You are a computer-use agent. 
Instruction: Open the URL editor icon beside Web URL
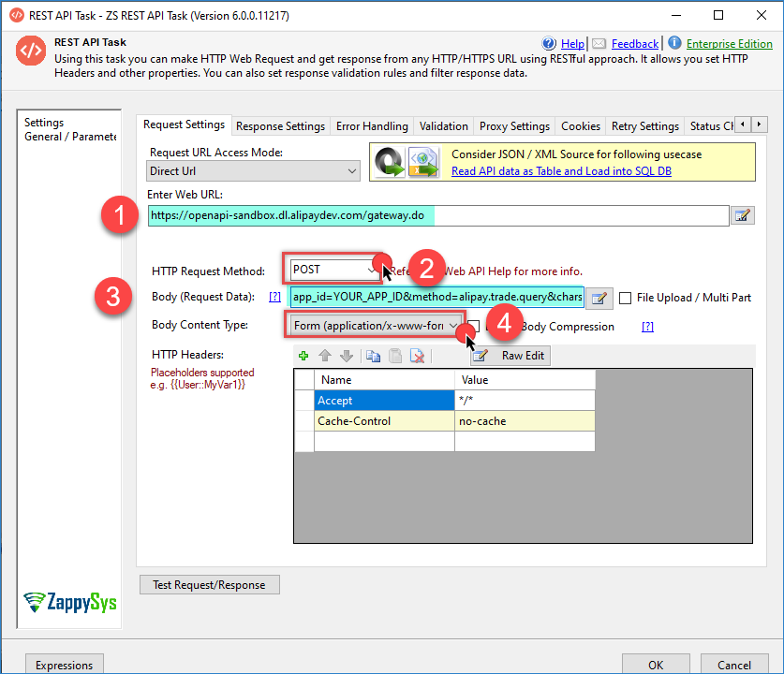pos(742,216)
